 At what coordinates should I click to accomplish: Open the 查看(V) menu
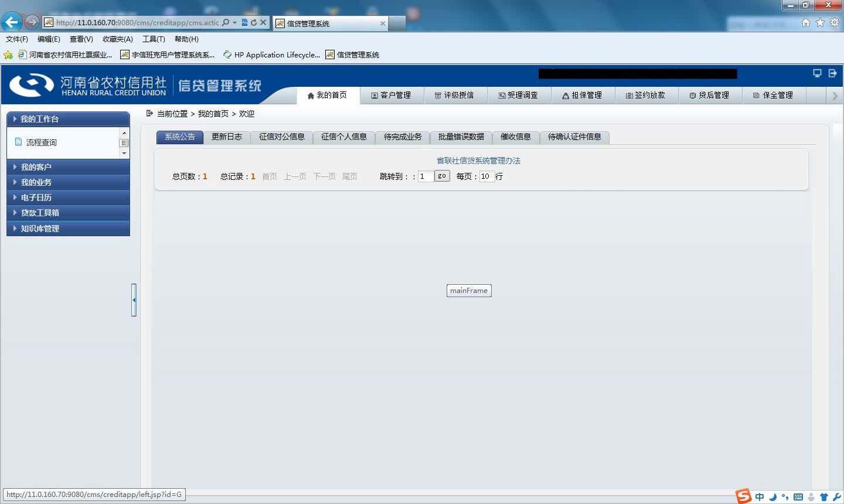[x=81, y=39]
